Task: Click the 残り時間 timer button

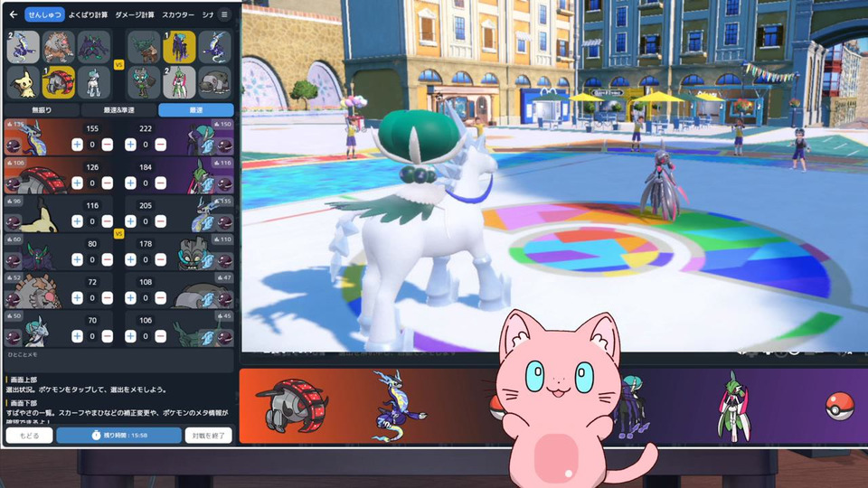Action: tap(119, 436)
